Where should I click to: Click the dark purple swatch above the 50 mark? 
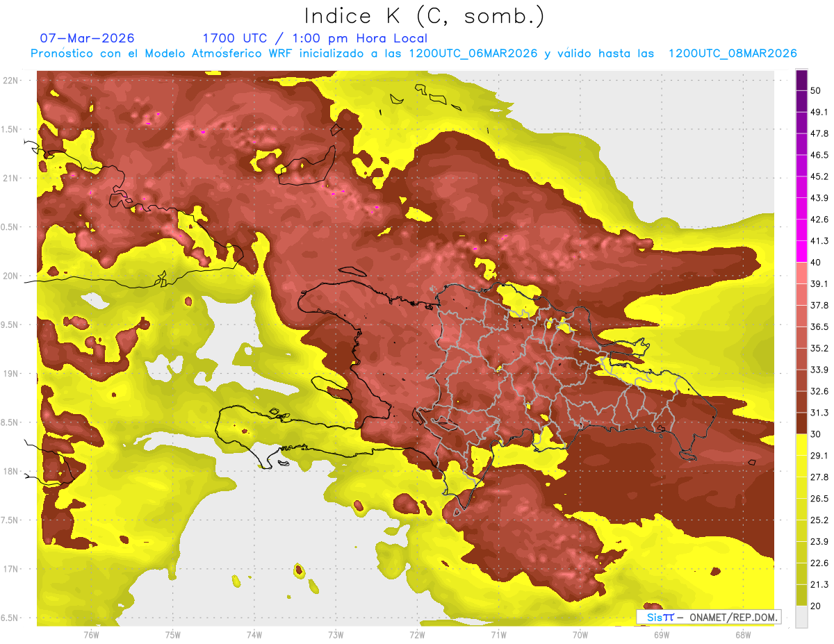tap(801, 80)
